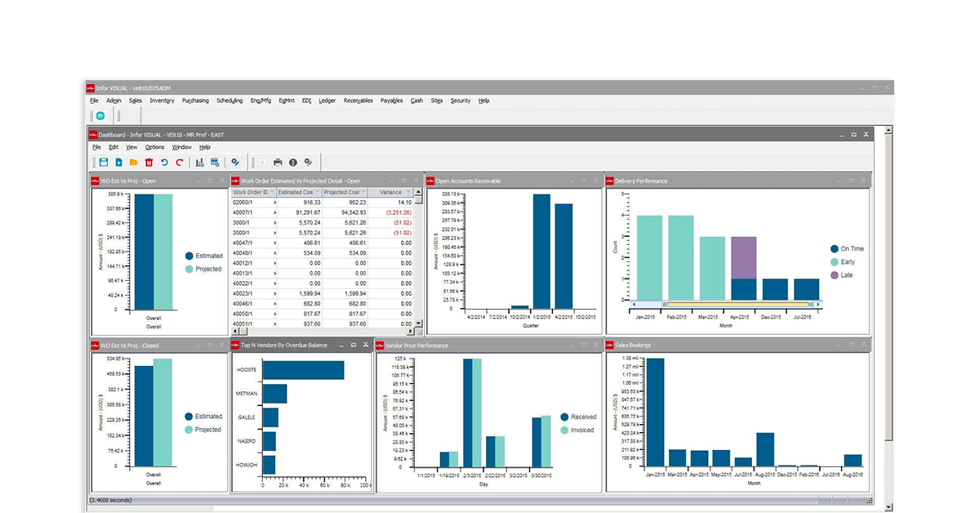Click the globe icon in main toolbar
Viewport: 980px width, 513px height.
pos(100,116)
